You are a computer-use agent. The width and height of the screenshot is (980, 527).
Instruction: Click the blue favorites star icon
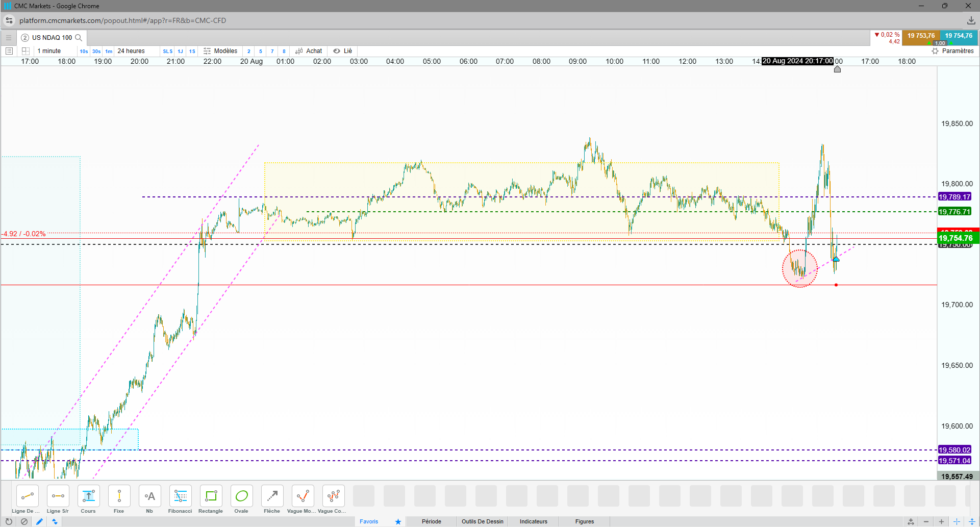point(398,521)
